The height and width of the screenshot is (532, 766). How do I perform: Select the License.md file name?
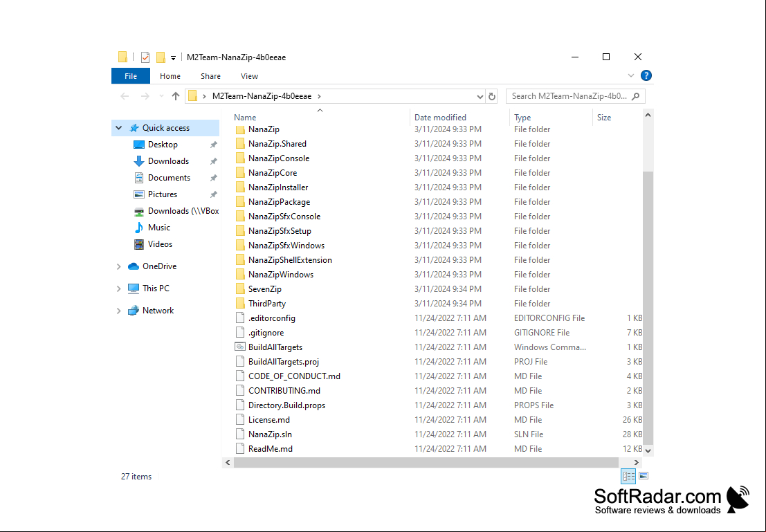pos(268,420)
